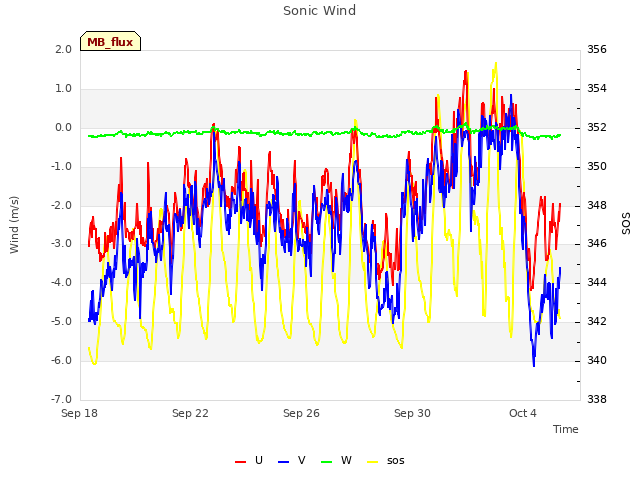Click the -4.0 wind axis value
640x480 pixels.
coord(61,282)
